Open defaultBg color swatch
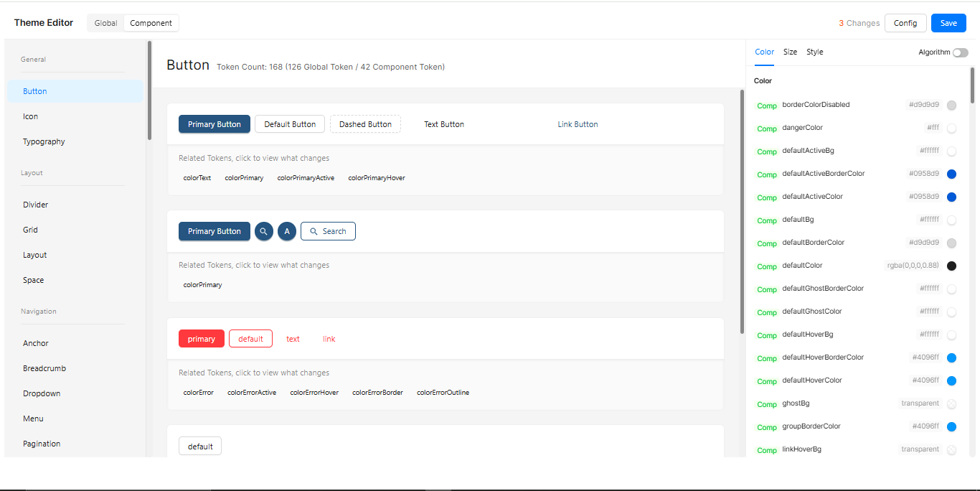This screenshot has height=491, width=980. coord(951,220)
